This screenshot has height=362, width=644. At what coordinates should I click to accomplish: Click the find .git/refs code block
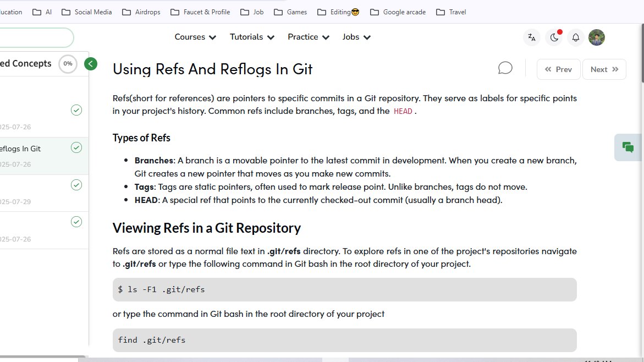tap(345, 340)
